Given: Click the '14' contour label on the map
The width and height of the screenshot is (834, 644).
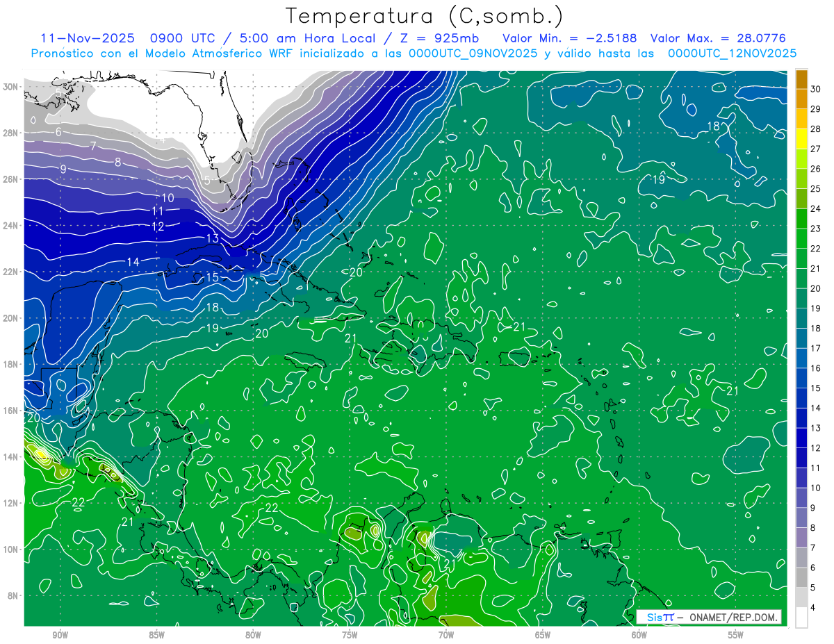Looking at the screenshot, I should (133, 262).
